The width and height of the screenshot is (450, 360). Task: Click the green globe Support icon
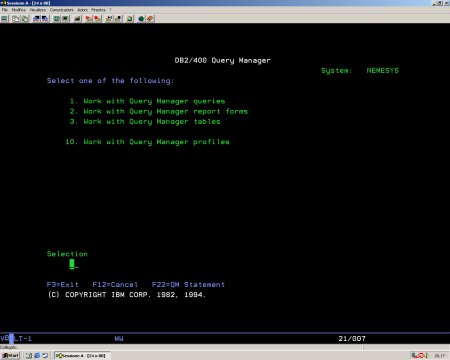point(141,19)
